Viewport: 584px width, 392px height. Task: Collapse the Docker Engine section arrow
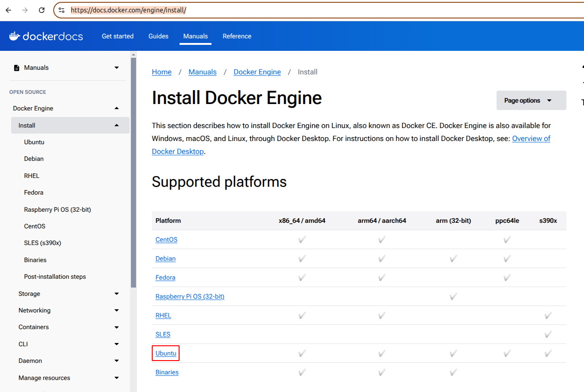pyautogui.click(x=117, y=108)
